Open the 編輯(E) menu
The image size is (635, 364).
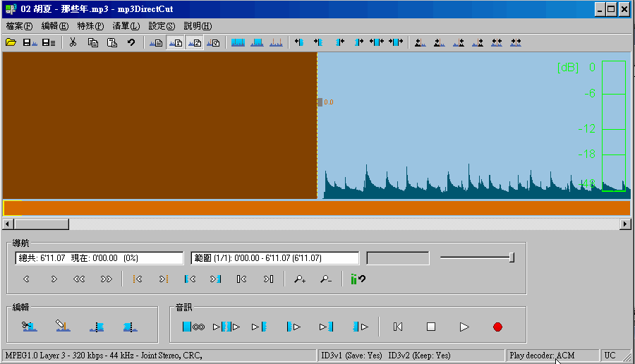[x=54, y=26]
